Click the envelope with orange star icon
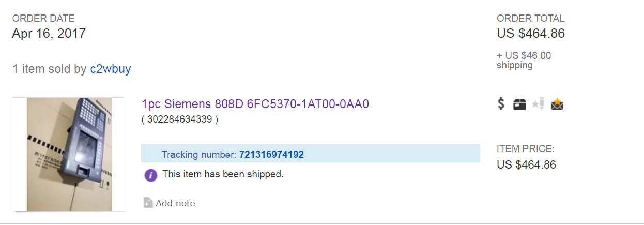This screenshot has width=644, height=225. coord(557,104)
